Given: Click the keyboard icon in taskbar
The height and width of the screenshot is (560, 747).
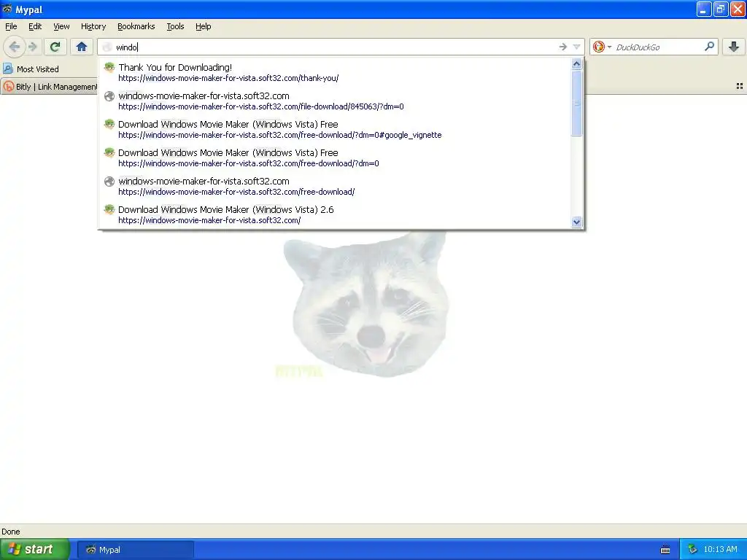Looking at the screenshot, I should [665, 550].
